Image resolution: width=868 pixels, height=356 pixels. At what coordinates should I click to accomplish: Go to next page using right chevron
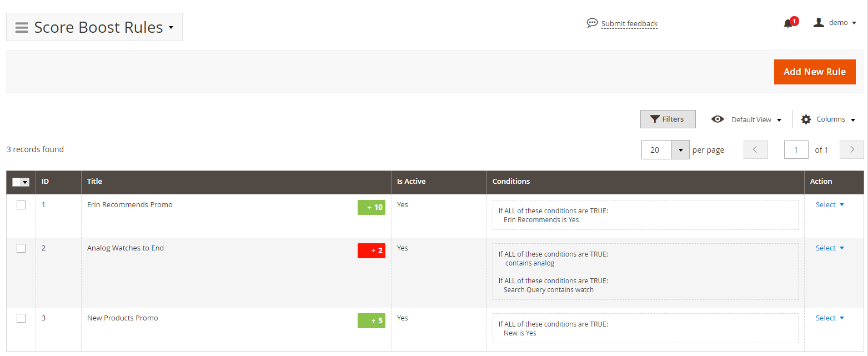(852, 150)
